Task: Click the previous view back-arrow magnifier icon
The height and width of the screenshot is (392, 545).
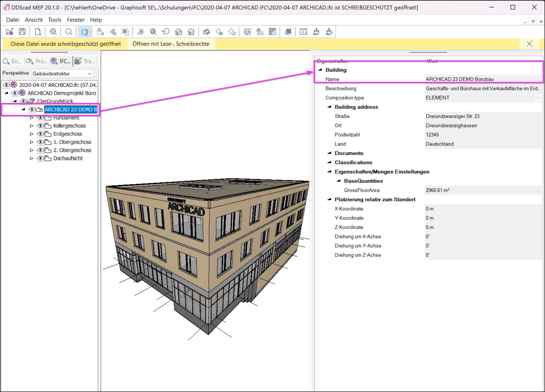Action: 166,32
